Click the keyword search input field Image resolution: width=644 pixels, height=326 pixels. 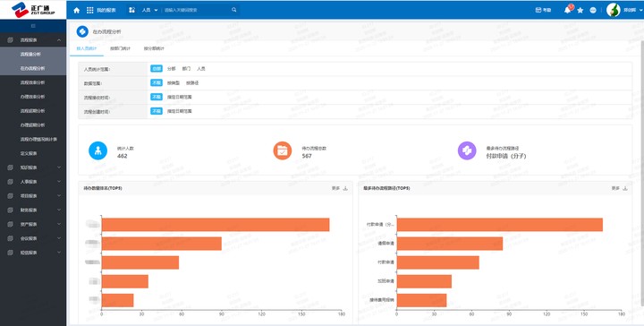197,10
